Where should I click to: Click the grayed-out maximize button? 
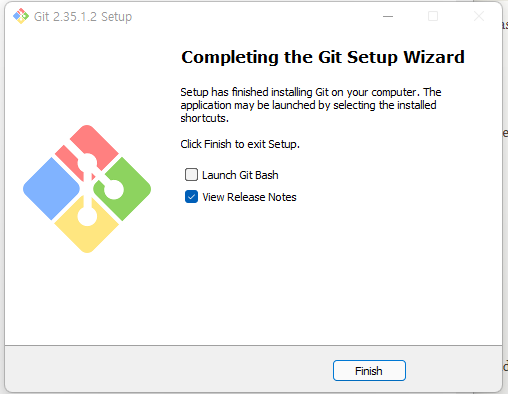(433, 16)
